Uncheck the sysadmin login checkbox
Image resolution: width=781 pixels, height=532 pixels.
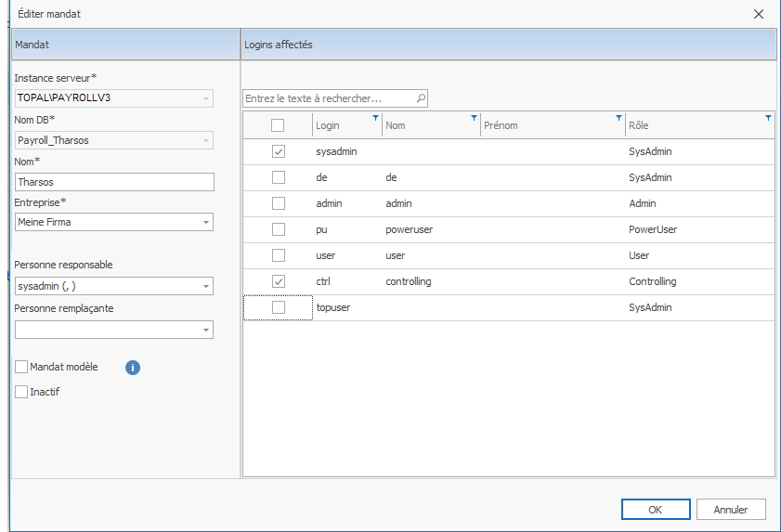pyautogui.click(x=278, y=151)
